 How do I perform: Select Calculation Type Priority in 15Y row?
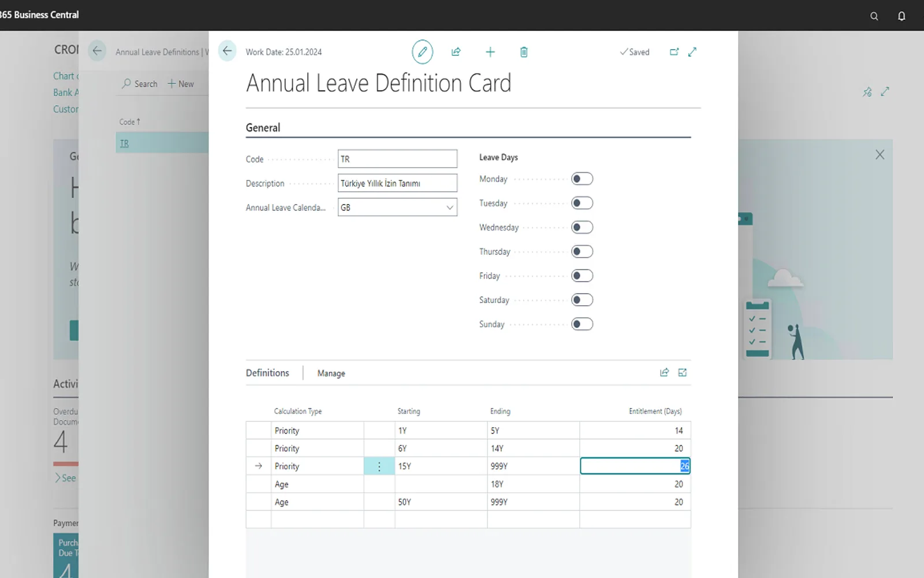(x=318, y=466)
